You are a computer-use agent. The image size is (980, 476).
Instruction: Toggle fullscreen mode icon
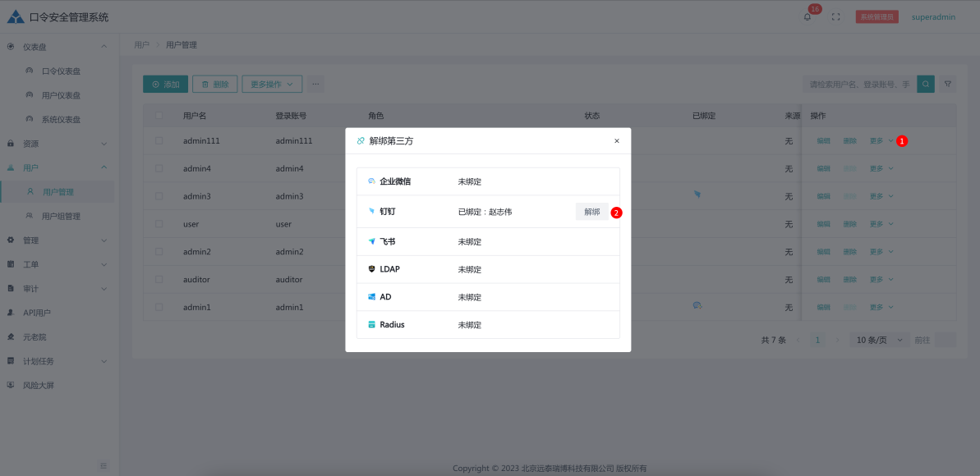coord(836,17)
